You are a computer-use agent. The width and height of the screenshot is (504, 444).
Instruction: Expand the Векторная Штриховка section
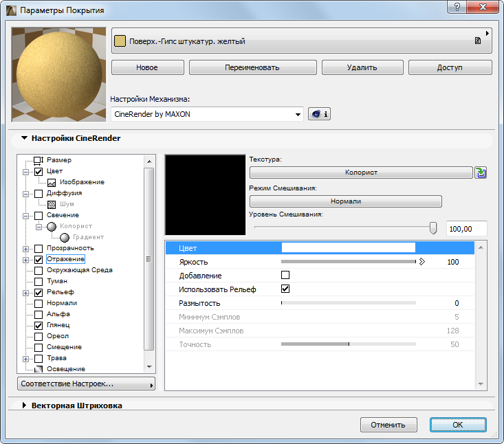pos(24,405)
